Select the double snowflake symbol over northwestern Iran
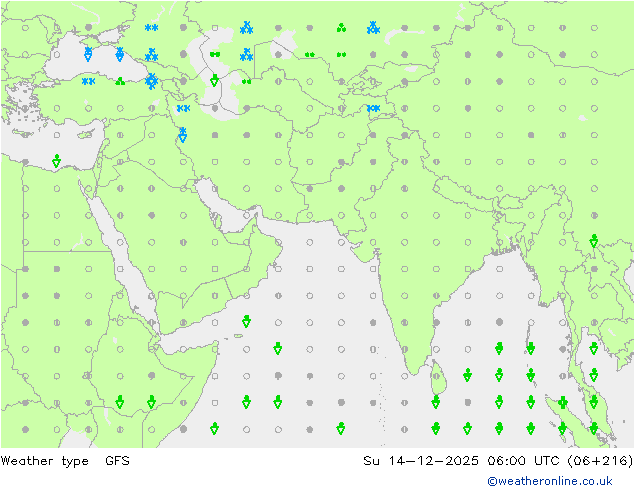The width and height of the screenshot is (634, 490). click(x=183, y=108)
